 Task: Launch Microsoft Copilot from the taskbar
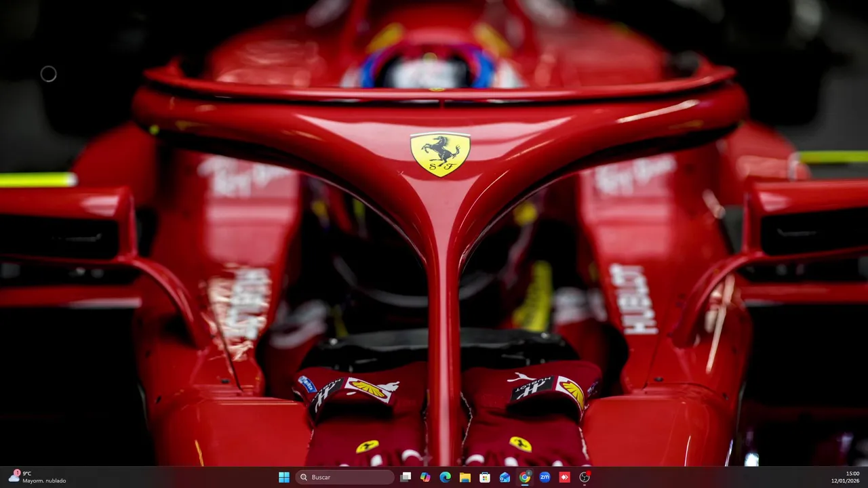[425, 477]
